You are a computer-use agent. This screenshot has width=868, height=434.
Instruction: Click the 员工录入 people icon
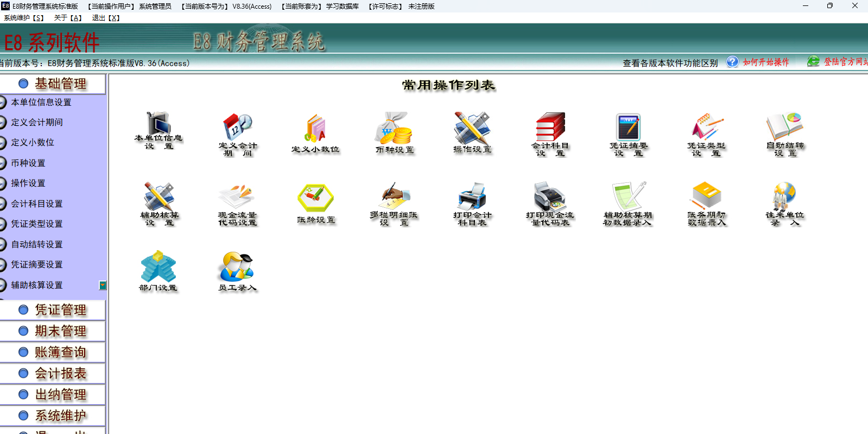(x=237, y=266)
